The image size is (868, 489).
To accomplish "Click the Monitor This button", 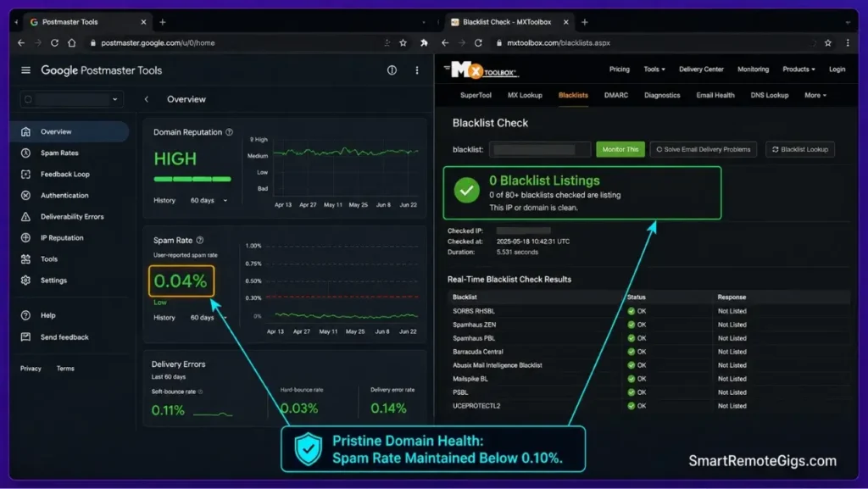I will [620, 149].
